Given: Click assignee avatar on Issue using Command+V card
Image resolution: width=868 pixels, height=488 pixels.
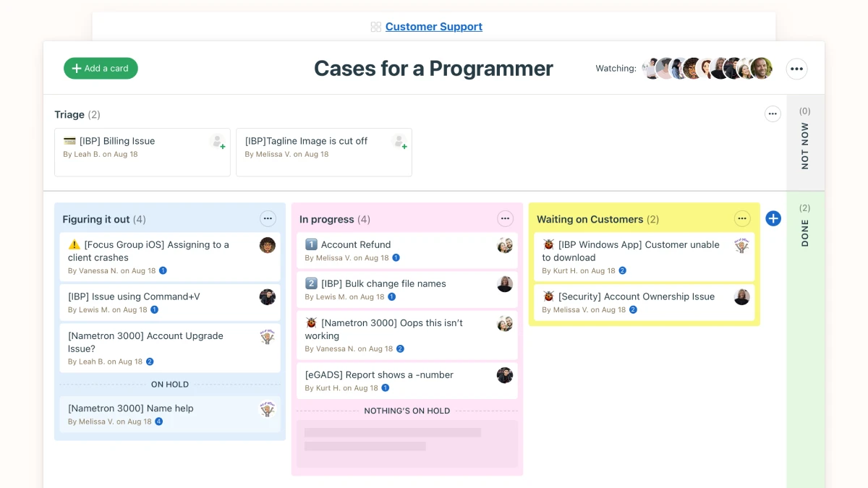Looking at the screenshot, I should (268, 297).
